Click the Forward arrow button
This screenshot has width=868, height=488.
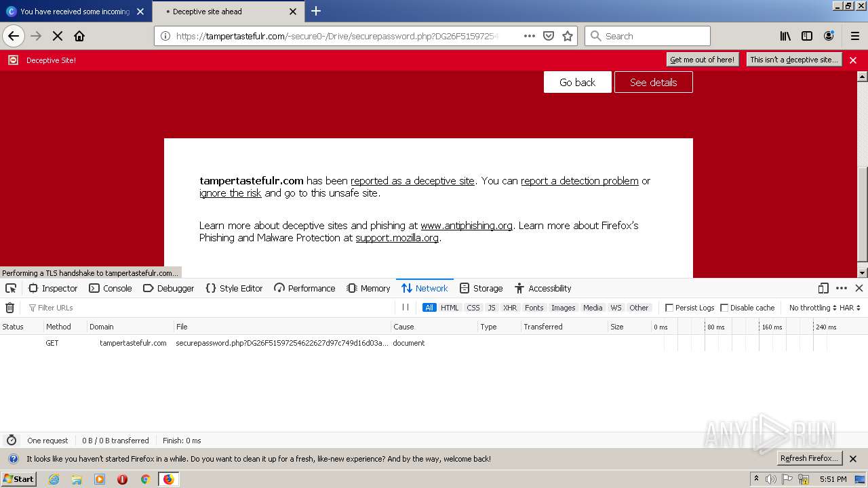click(36, 36)
